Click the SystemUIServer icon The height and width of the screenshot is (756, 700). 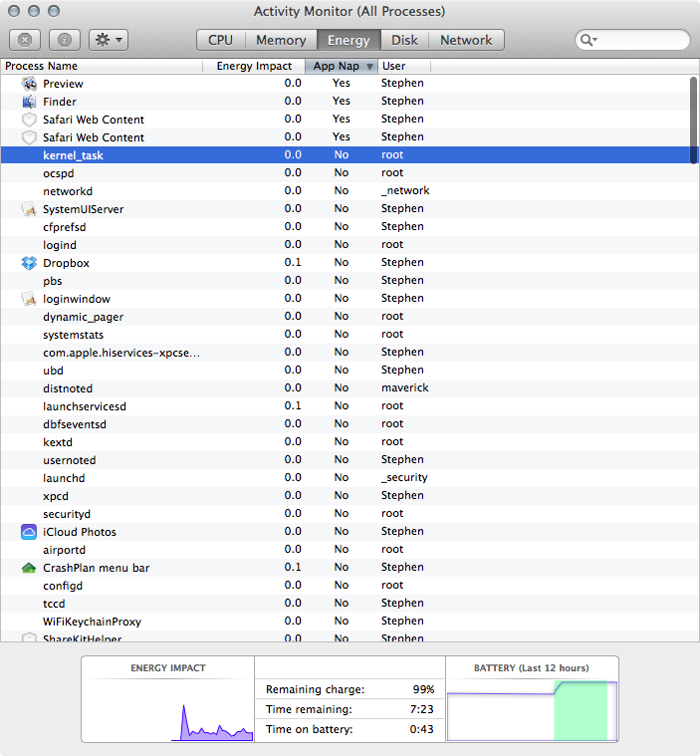click(30, 209)
